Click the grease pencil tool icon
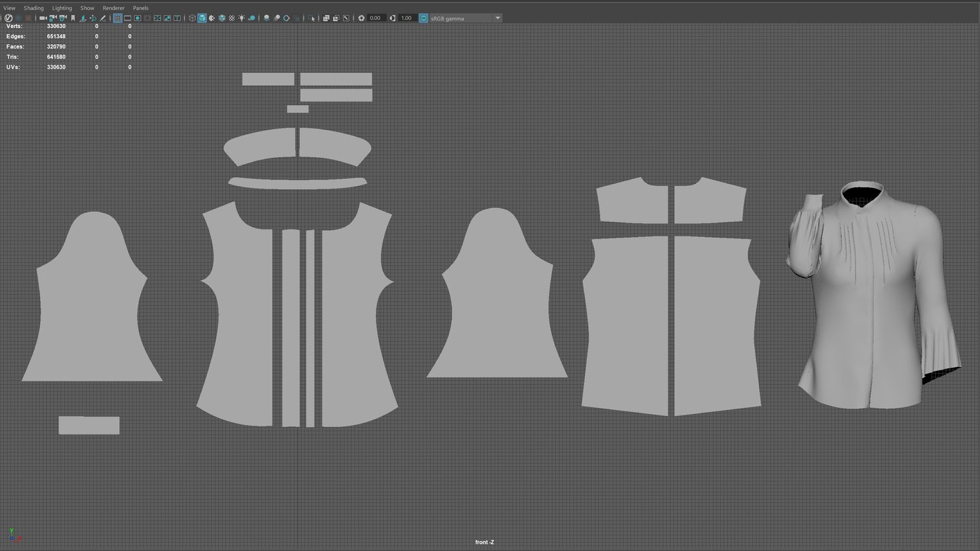 [x=103, y=18]
